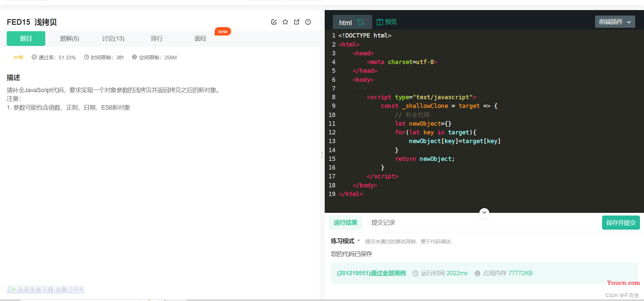Open the 排行 tab
Viewport: 644px width, 301px height.
(157, 39)
